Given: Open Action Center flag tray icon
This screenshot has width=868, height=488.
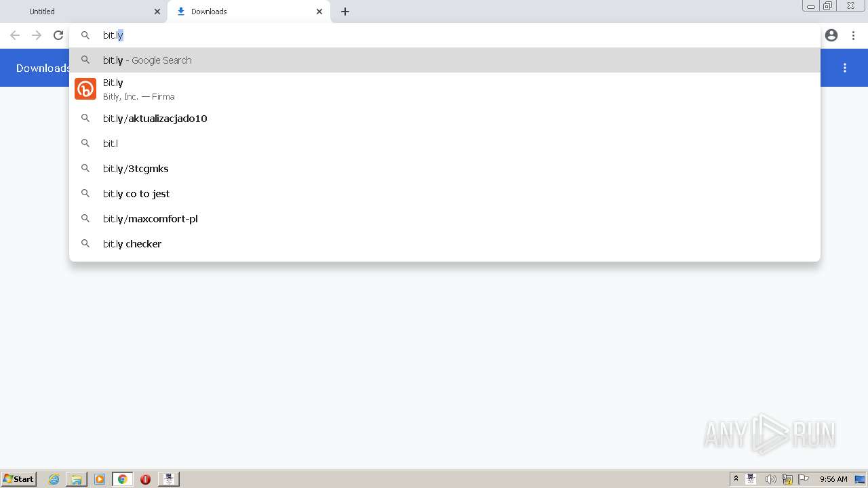Looking at the screenshot, I should coord(804,479).
